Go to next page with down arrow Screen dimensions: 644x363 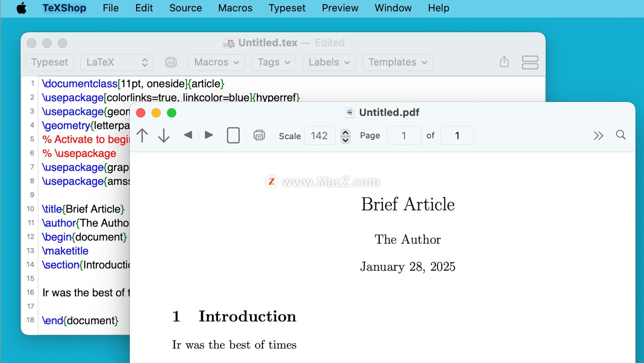[x=164, y=136]
